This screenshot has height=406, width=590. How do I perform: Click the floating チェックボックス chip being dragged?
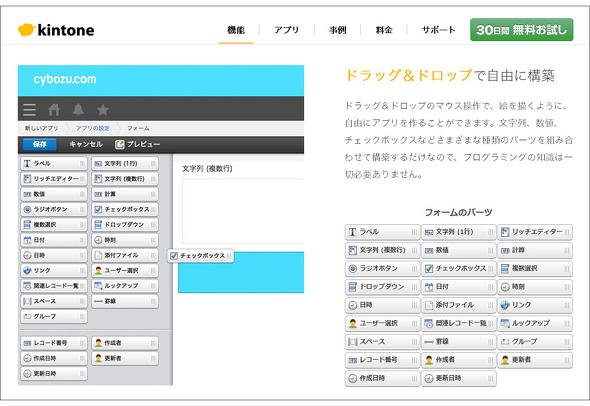tap(201, 256)
